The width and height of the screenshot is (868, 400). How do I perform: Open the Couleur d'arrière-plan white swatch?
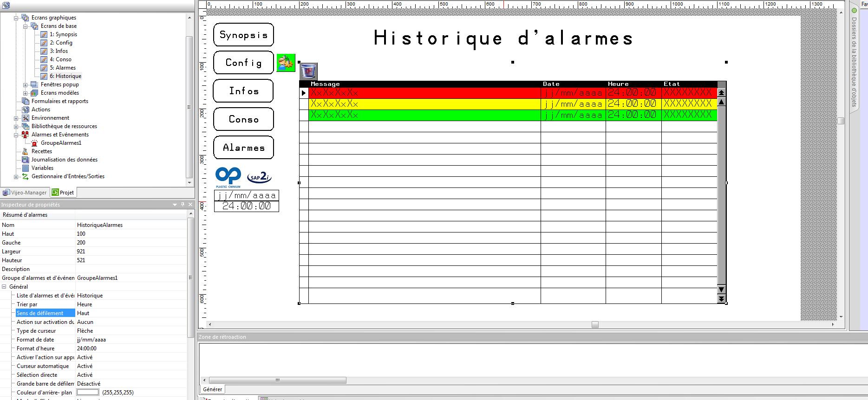[x=88, y=393]
